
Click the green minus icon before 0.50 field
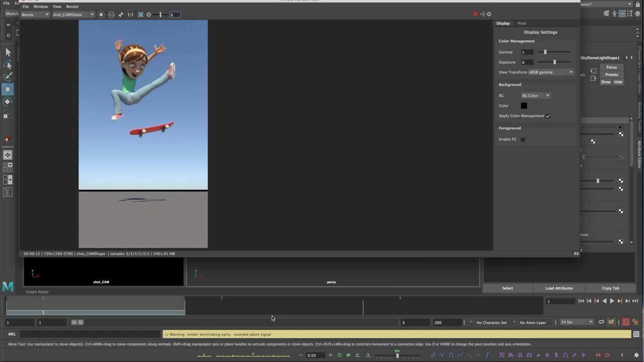(x=301, y=355)
